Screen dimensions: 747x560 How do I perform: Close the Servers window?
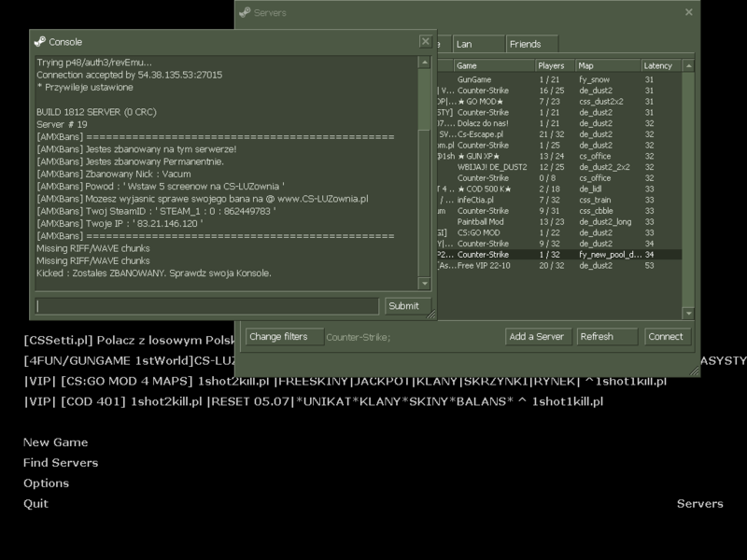(x=689, y=12)
